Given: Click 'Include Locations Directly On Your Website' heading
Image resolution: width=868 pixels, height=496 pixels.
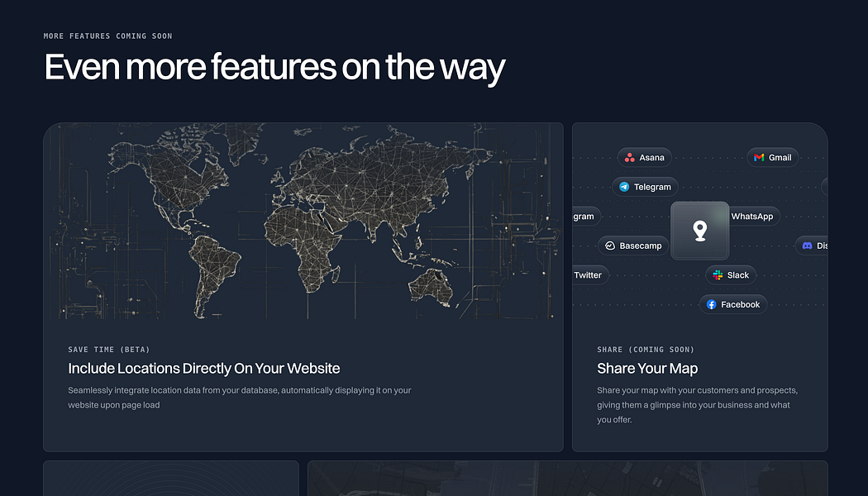Looking at the screenshot, I should click(x=203, y=369).
